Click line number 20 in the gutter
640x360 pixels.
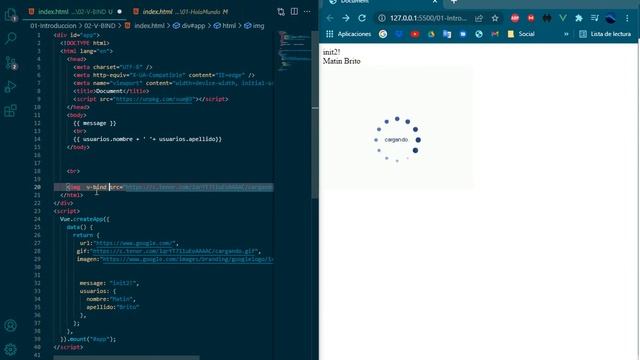(x=37, y=187)
